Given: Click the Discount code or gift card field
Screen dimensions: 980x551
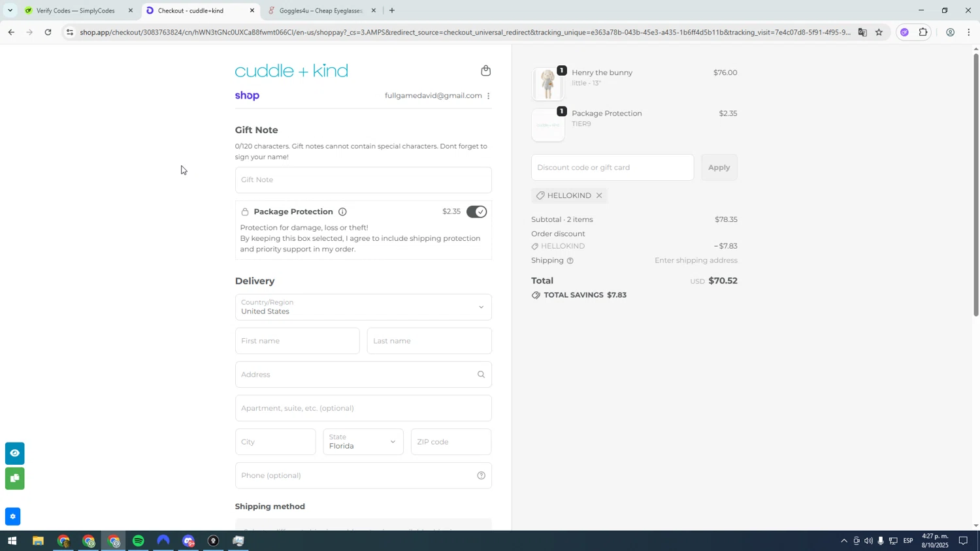Looking at the screenshot, I should tap(612, 168).
